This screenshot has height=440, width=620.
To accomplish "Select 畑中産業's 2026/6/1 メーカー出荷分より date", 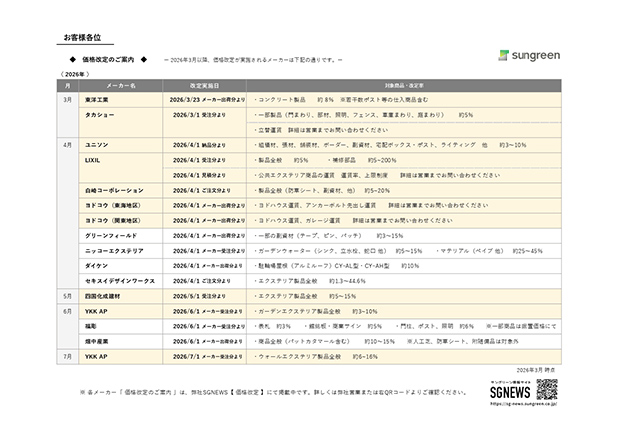I will [208, 342].
